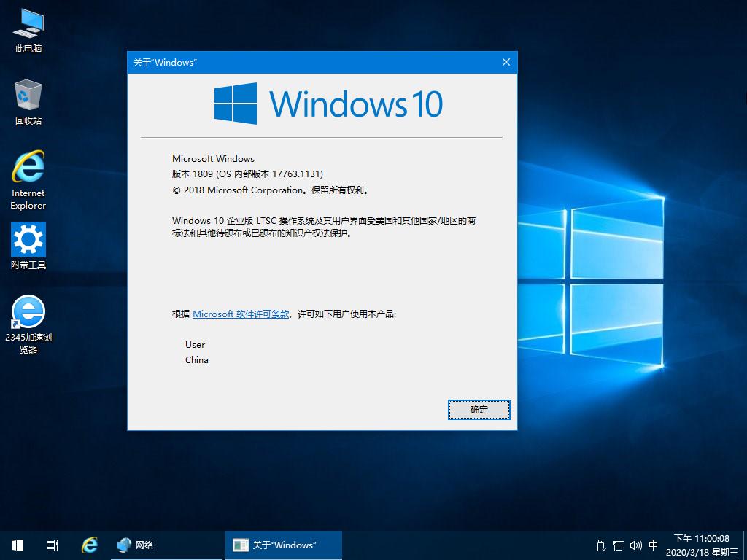Select the Internet Explorer desktop icon
Viewport: 747px width, 560px height.
28,181
